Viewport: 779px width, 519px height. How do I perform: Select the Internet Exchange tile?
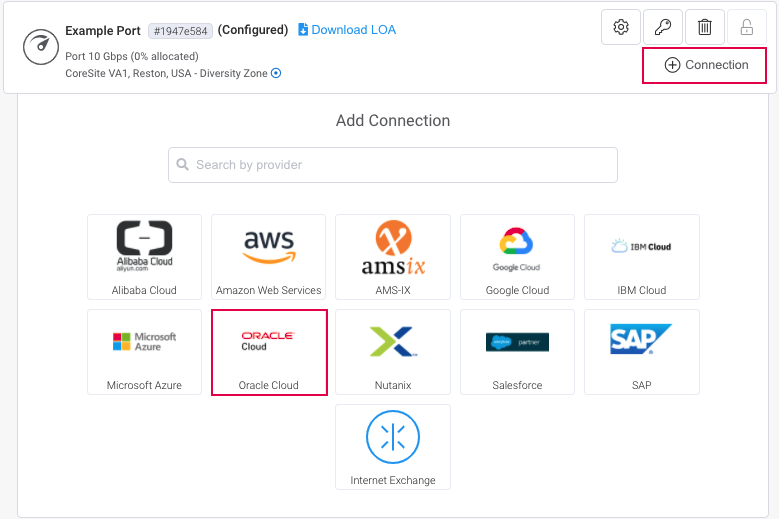[393, 447]
